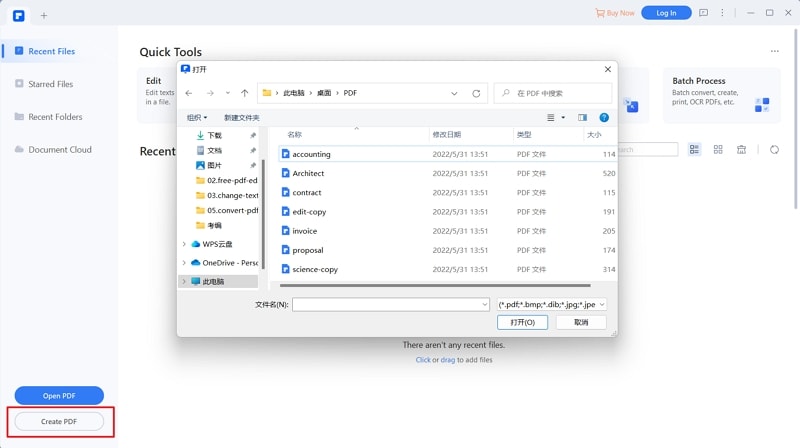Refresh the recent files list
Screen dimensions: 800x448
774,150
